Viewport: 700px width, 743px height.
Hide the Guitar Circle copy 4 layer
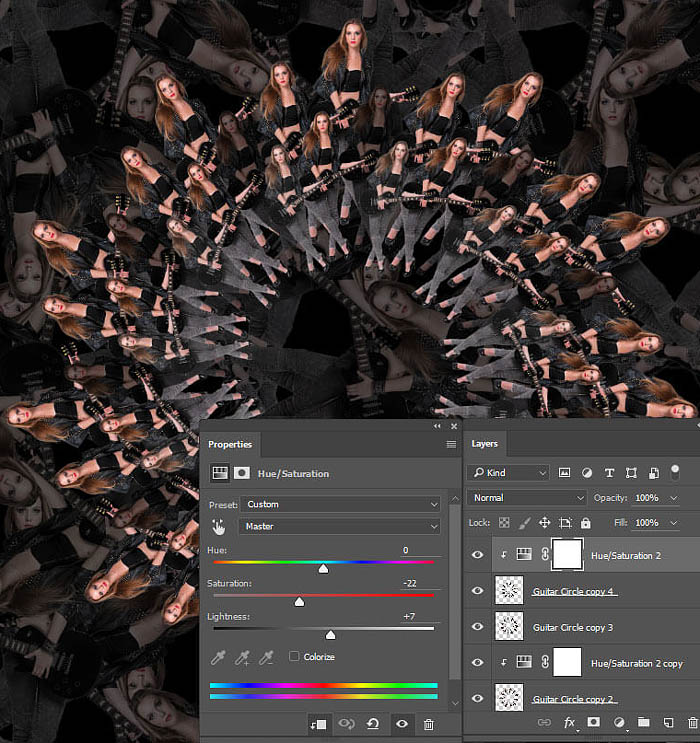coord(478,590)
